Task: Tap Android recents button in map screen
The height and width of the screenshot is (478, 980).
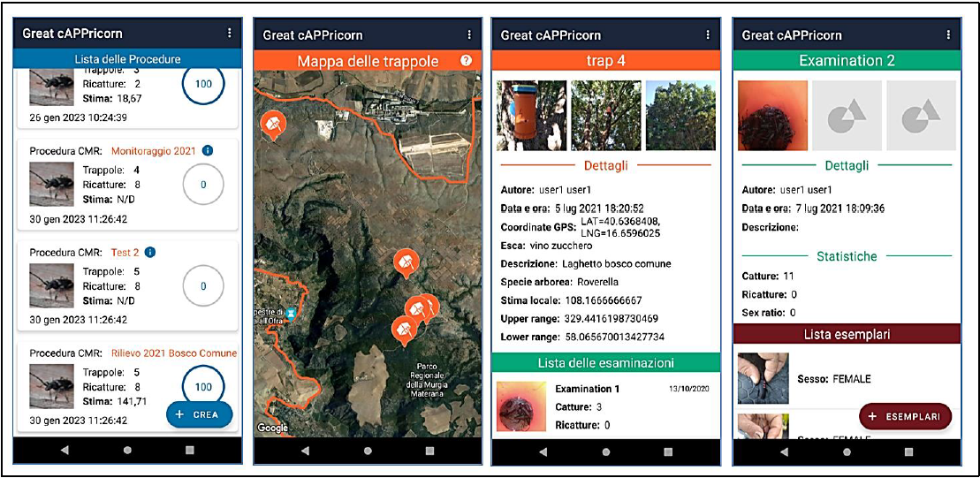Action: point(430,451)
